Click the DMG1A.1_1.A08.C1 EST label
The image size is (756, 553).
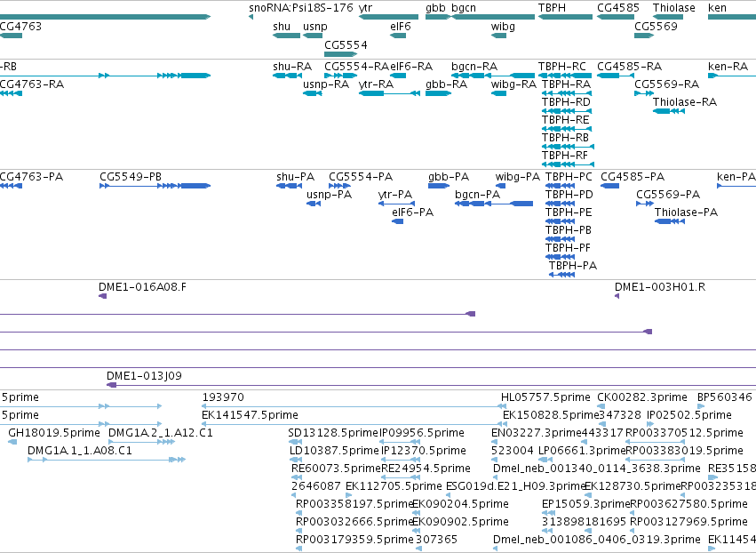tap(80, 450)
